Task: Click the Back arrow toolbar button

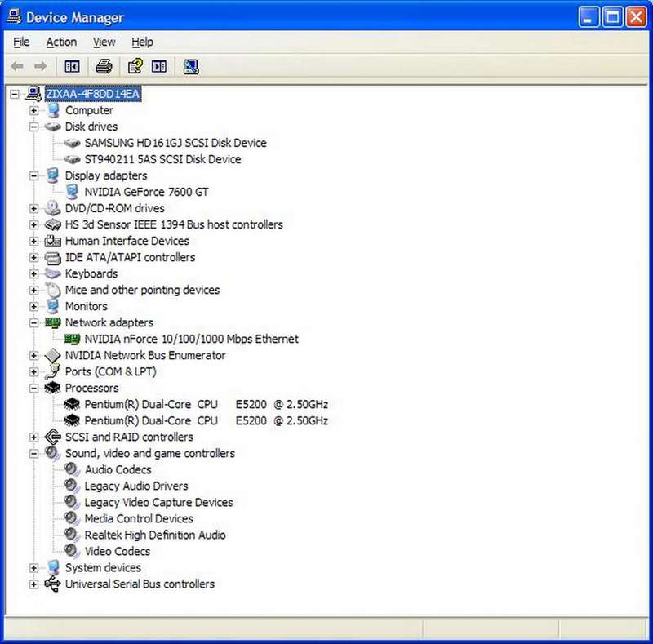Action: click(17, 66)
